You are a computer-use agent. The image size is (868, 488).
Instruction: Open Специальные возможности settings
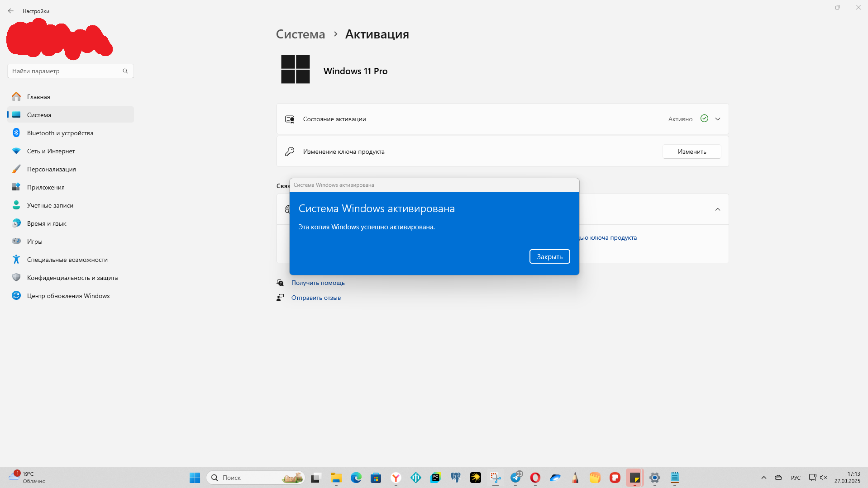[x=71, y=260]
